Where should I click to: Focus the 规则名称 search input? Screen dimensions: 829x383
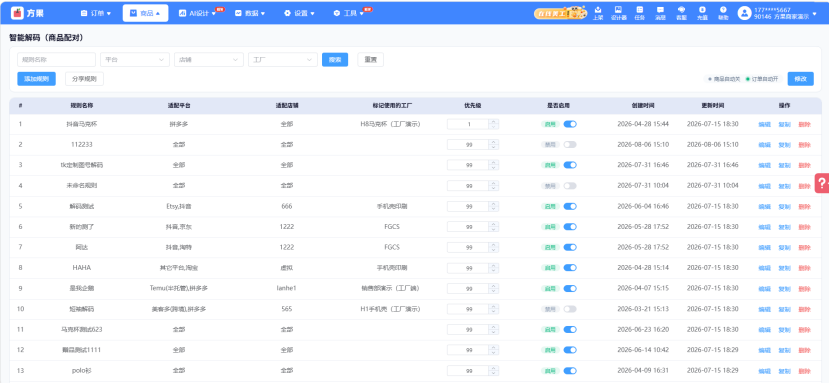[57, 60]
